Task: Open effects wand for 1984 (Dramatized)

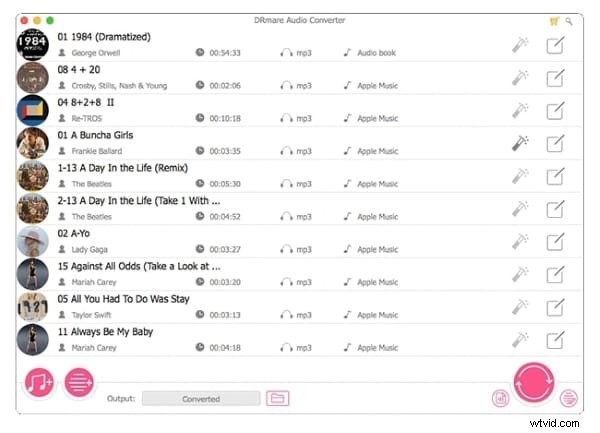Action: (x=520, y=45)
